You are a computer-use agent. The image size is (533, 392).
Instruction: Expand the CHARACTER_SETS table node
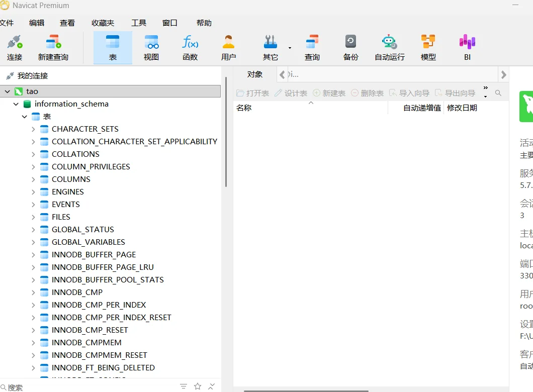(x=33, y=129)
